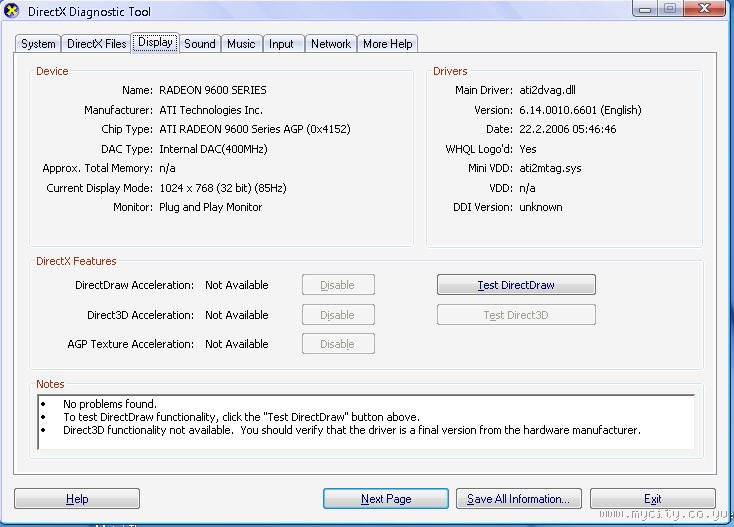Click Disable next to Direct3D Acceleration

coord(338,315)
